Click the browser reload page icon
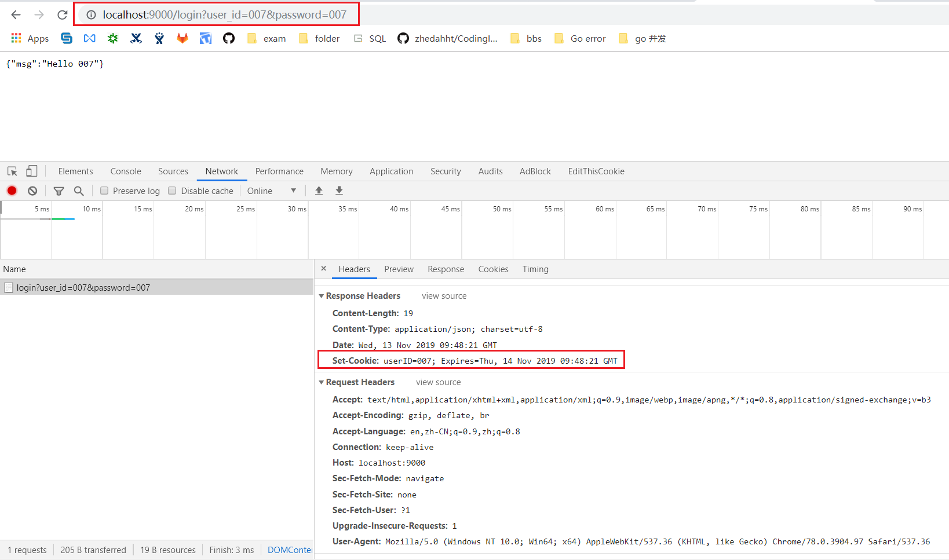This screenshot has width=949, height=560. click(63, 15)
